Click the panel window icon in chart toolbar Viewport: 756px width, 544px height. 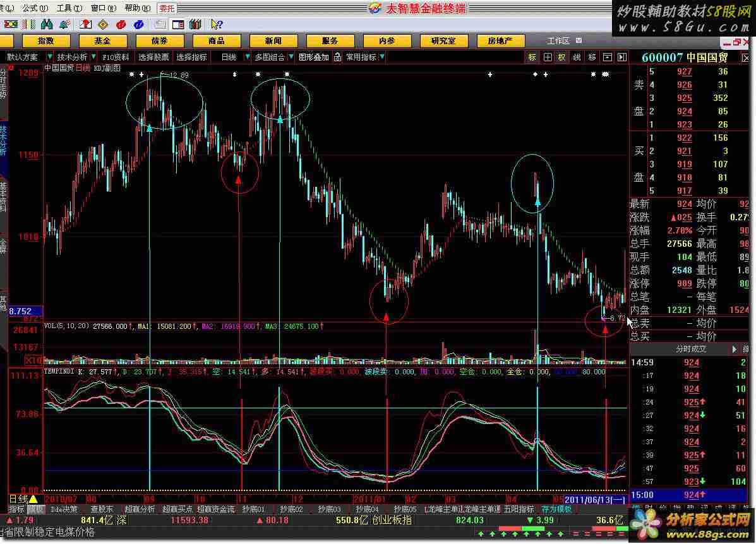pos(607,57)
